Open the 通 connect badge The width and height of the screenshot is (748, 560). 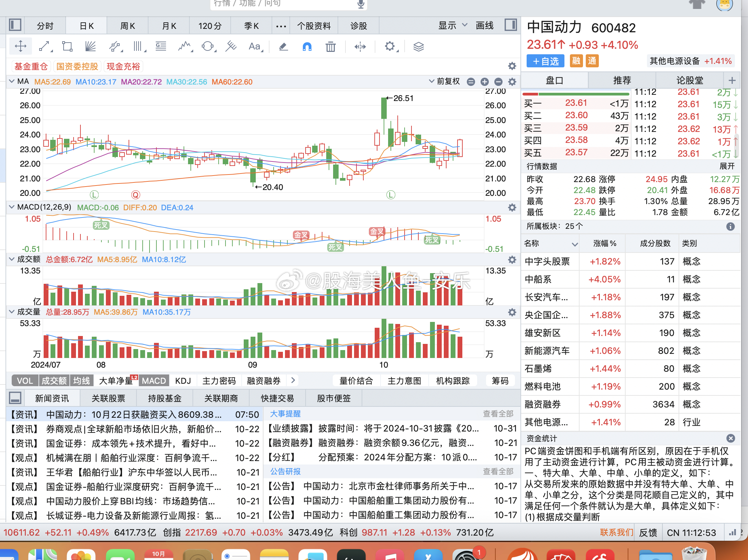click(x=592, y=61)
